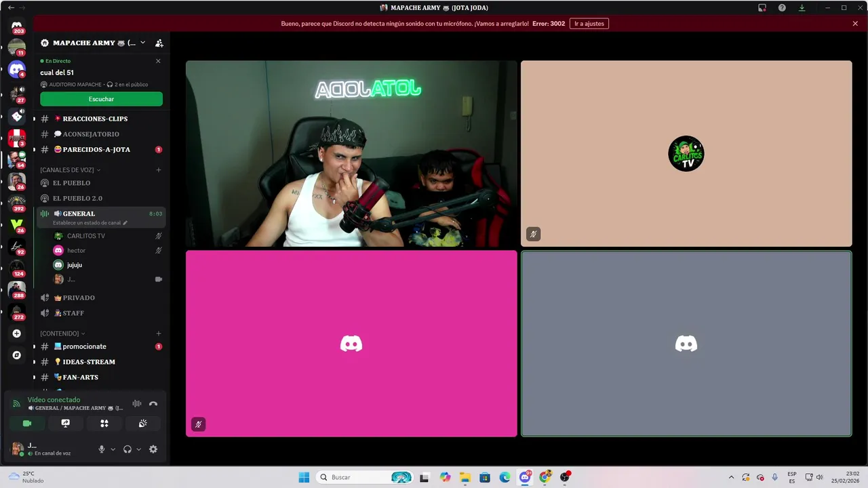Open the FAN-ARTS channel
The image size is (868, 488).
click(x=100, y=377)
